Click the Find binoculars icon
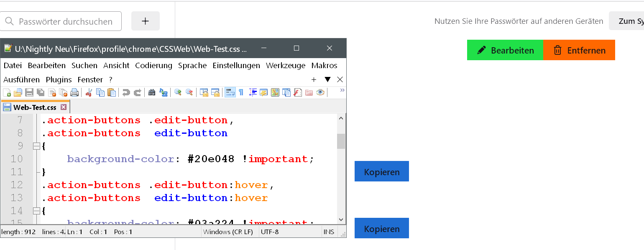 pos(152,92)
